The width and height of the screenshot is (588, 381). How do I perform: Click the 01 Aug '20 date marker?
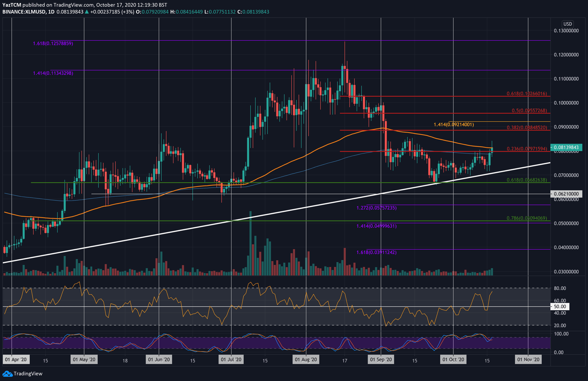(306, 360)
